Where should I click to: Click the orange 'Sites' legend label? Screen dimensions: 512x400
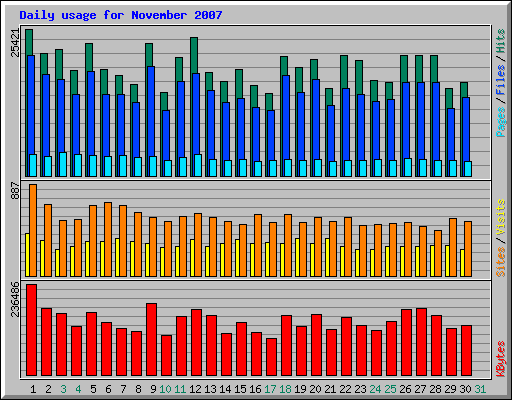click(501, 262)
